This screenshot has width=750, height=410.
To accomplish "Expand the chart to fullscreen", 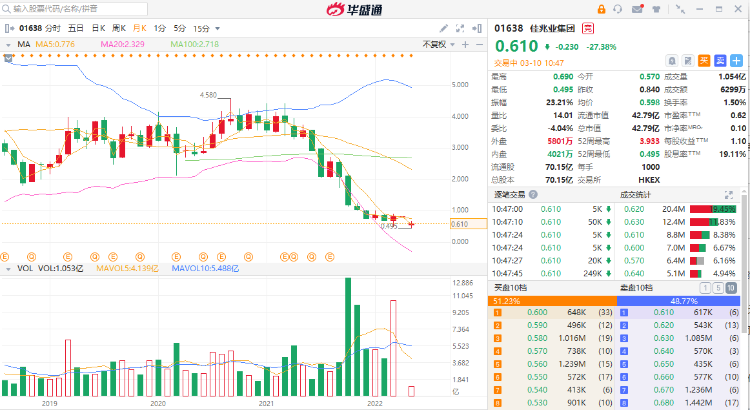I will pyautogui.click(x=460, y=28).
